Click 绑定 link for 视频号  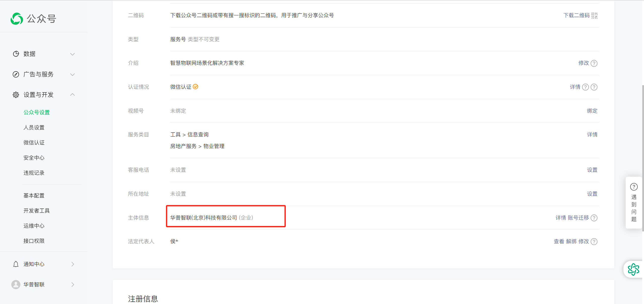(x=592, y=111)
